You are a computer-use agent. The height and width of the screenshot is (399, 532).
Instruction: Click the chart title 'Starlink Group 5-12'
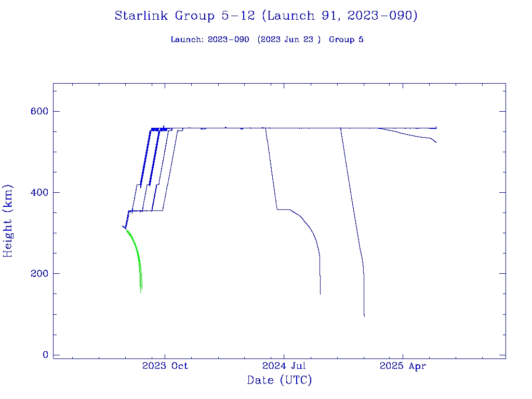(x=184, y=16)
